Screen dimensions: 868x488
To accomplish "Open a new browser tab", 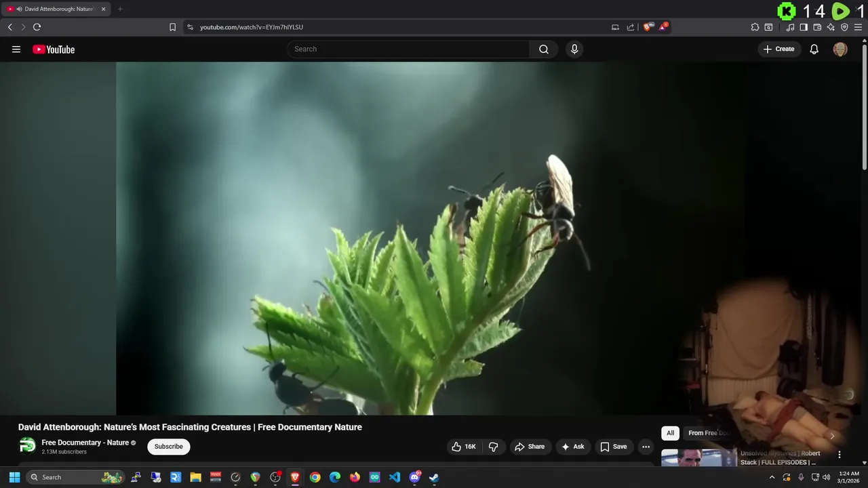I will point(120,9).
